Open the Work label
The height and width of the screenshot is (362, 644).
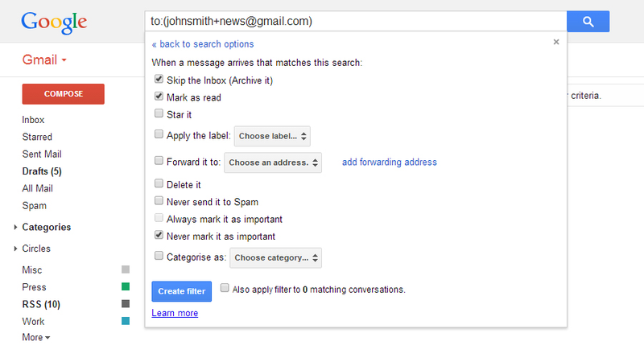pos(33,322)
